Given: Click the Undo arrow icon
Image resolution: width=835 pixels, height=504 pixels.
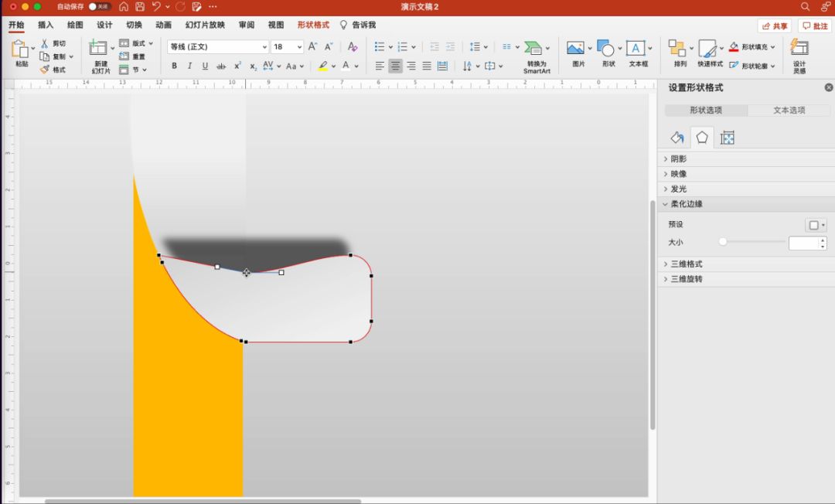Looking at the screenshot, I should 156,6.
